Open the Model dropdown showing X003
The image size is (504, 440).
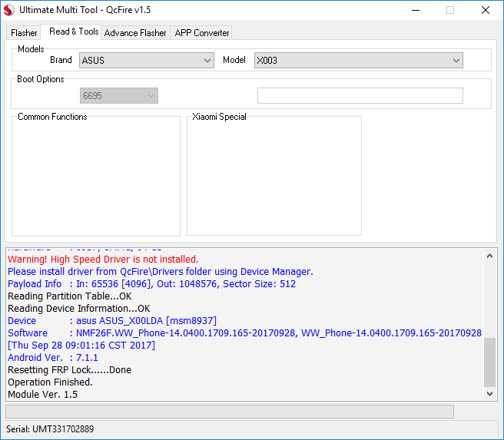[x=358, y=61]
